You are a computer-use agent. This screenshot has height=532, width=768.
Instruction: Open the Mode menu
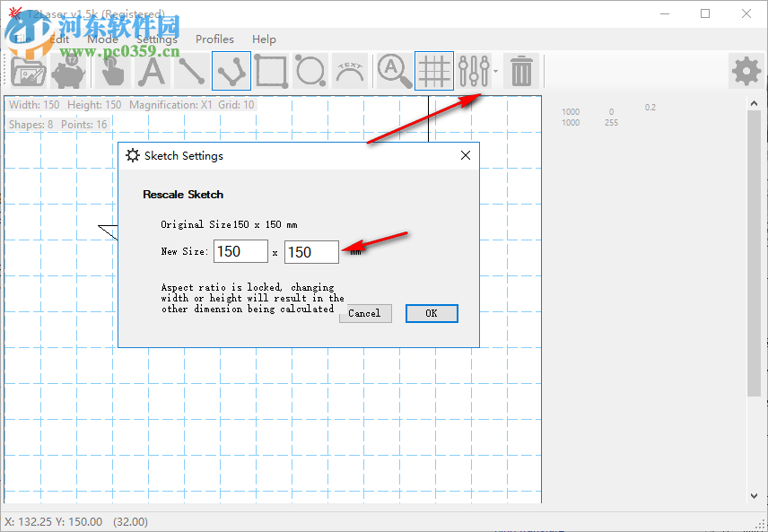tap(103, 39)
